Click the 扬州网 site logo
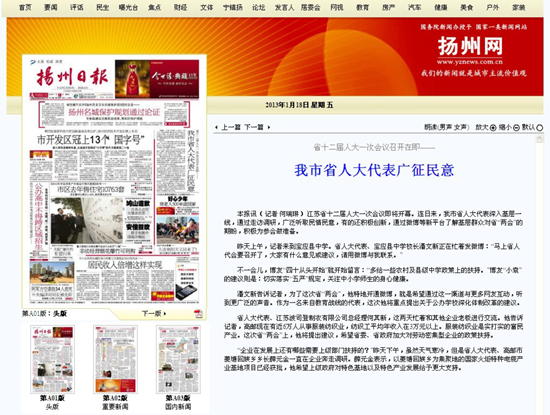The width and height of the screenshot is (550, 415). pyautogui.click(x=470, y=46)
